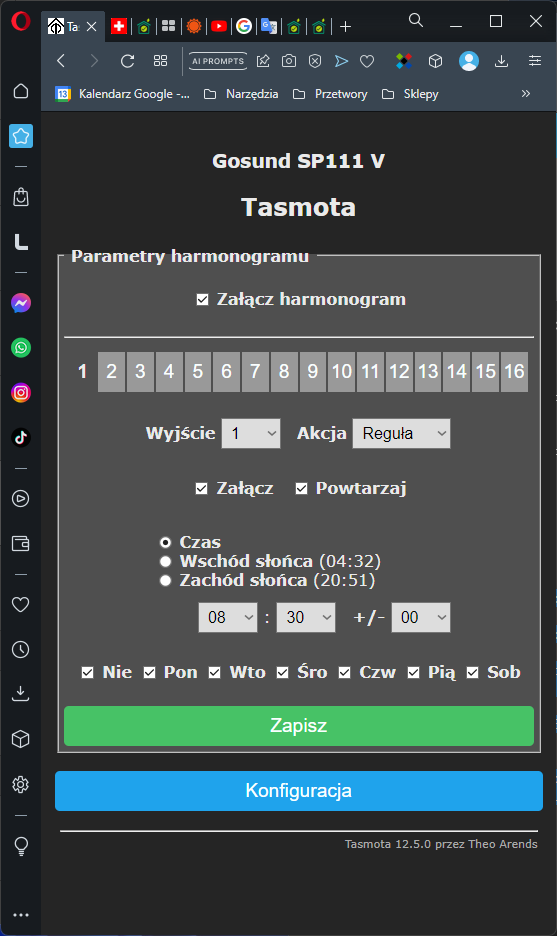Toggle the Śro weekday checkbox

click(x=282, y=673)
